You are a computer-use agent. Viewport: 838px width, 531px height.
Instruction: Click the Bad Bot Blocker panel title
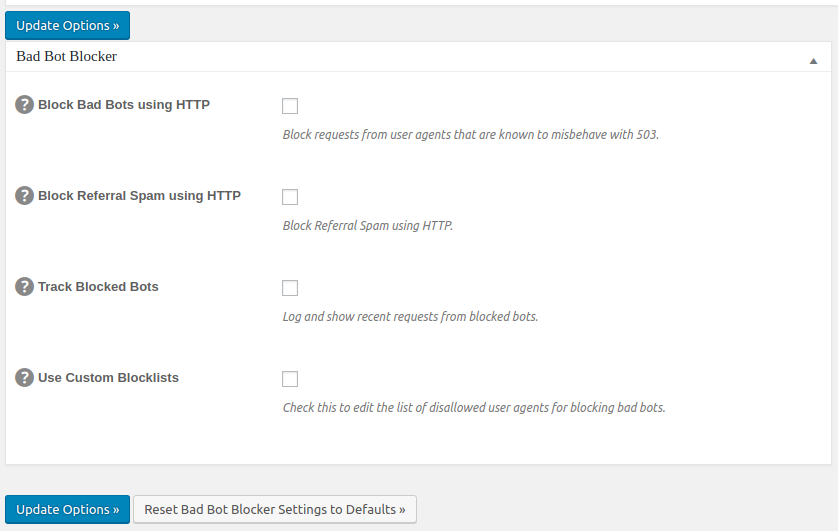(66, 57)
